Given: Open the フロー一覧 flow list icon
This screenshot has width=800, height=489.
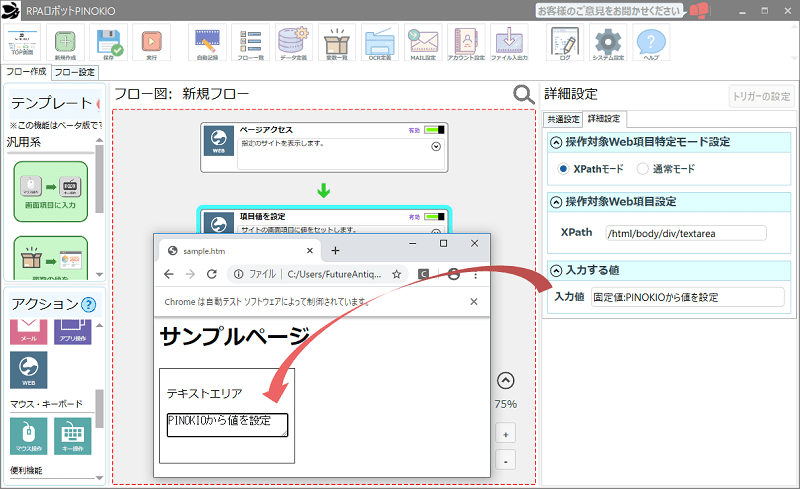Looking at the screenshot, I should [x=251, y=43].
